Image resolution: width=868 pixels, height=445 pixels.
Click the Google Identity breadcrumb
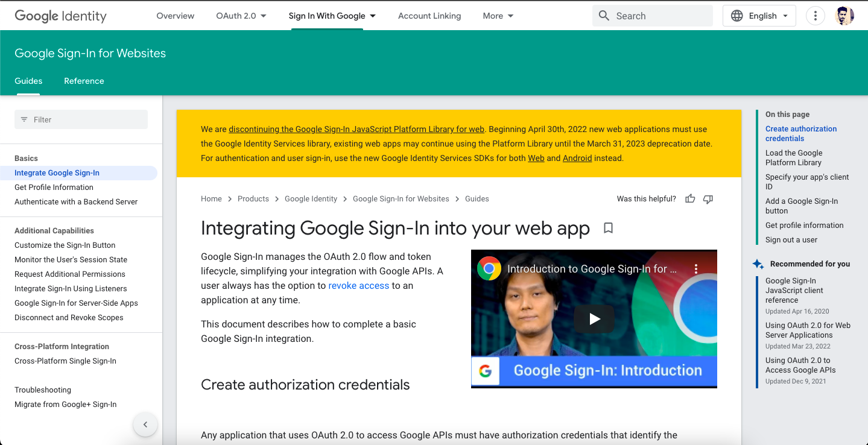[x=311, y=199]
